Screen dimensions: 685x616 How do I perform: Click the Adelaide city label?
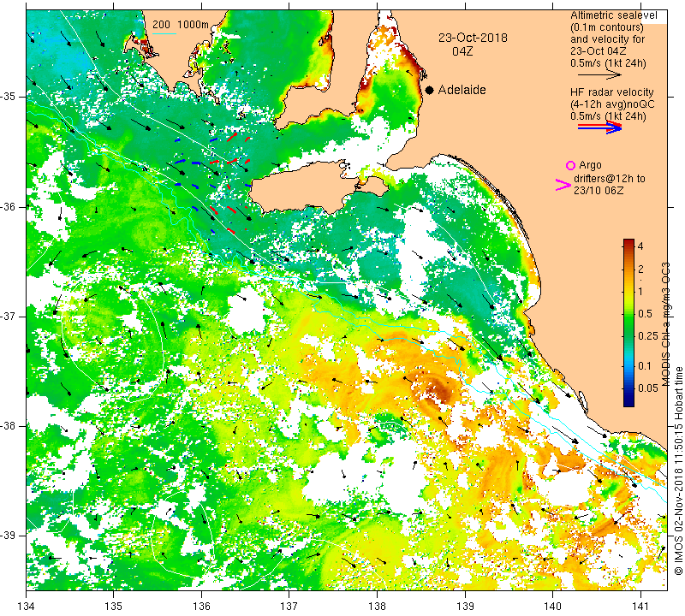462,90
